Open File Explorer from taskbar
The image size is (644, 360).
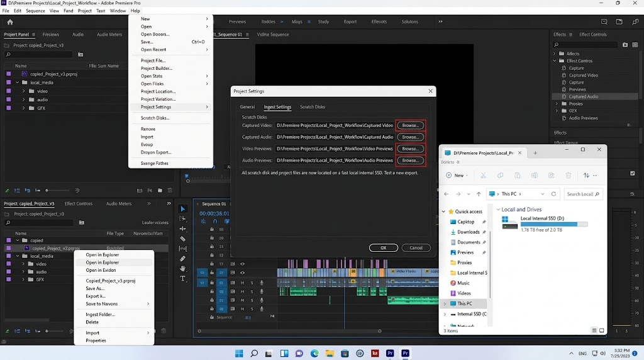pos(330,354)
